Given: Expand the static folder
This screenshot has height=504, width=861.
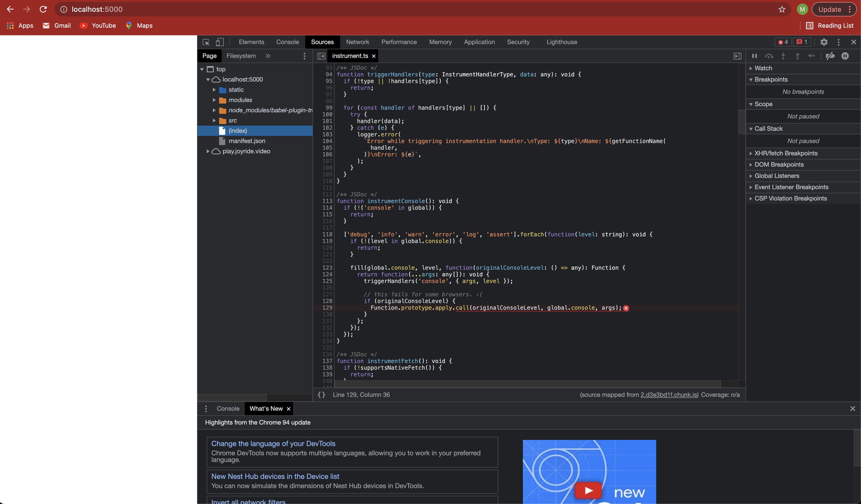Looking at the screenshot, I should pyautogui.click(x=214, y=90).
